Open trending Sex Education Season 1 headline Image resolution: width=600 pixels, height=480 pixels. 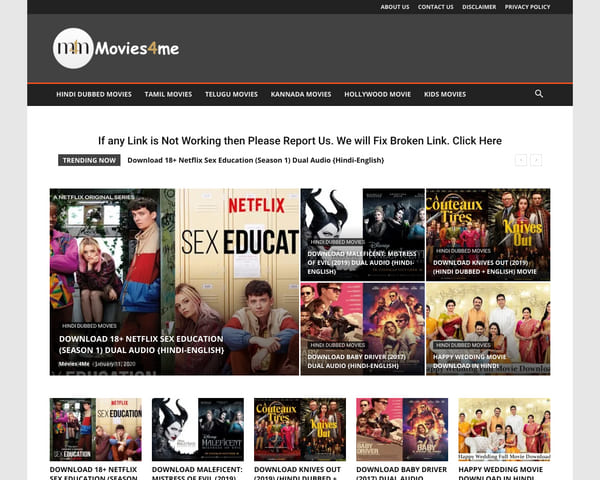click(256, 160)
